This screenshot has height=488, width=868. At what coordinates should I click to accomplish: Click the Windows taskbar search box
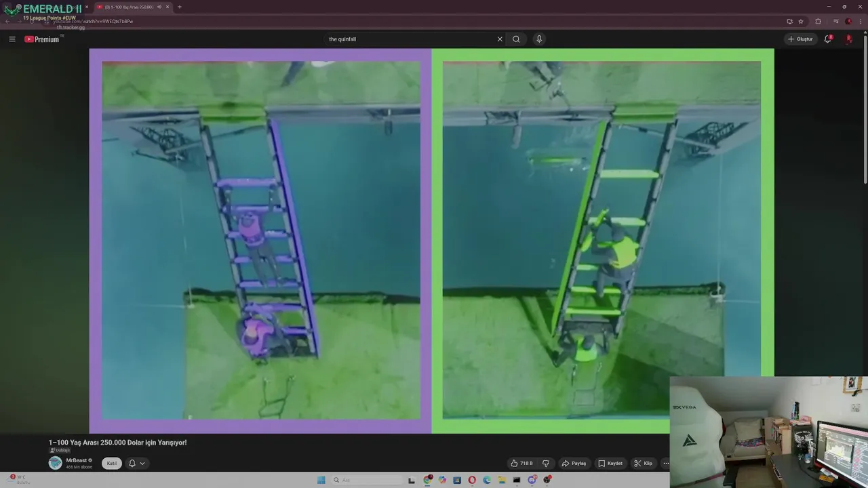click(366, 480)
